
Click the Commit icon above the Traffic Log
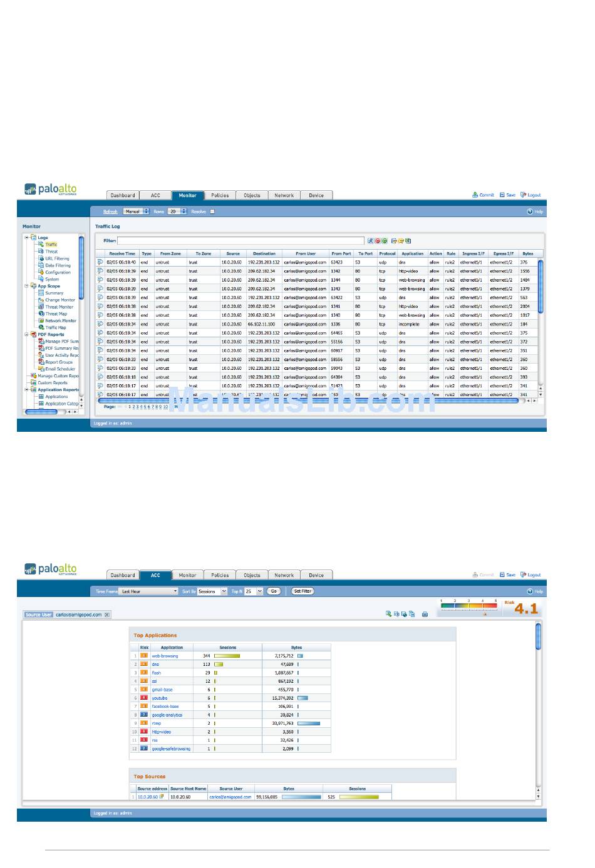[475, 195]
